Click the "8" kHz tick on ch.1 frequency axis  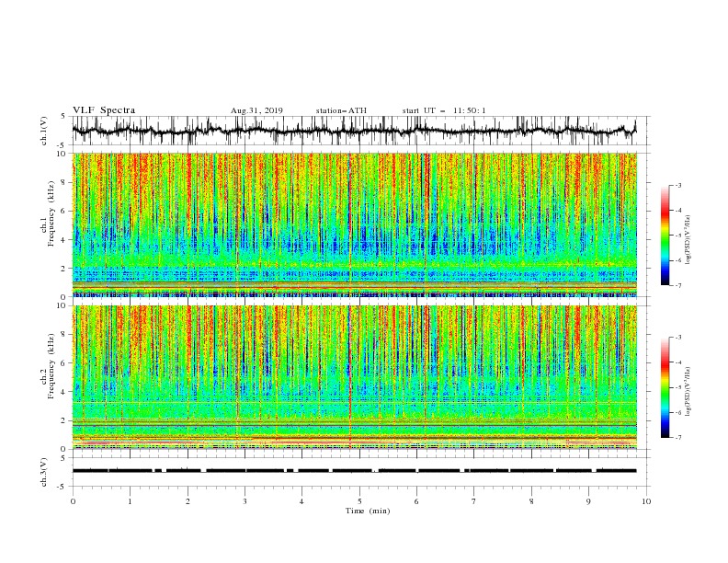tap(64, 182)
